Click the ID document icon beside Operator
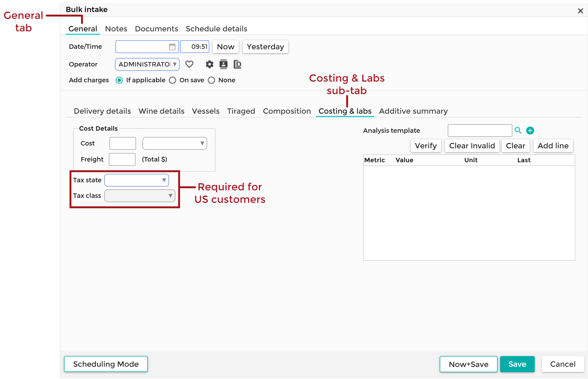The width and height of the screenshot is (588, 379). tap(237, 64)
